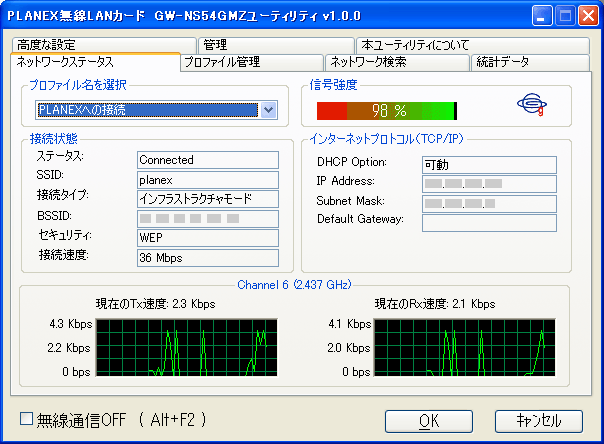Click the Tx speed graph

coord(186,347)
